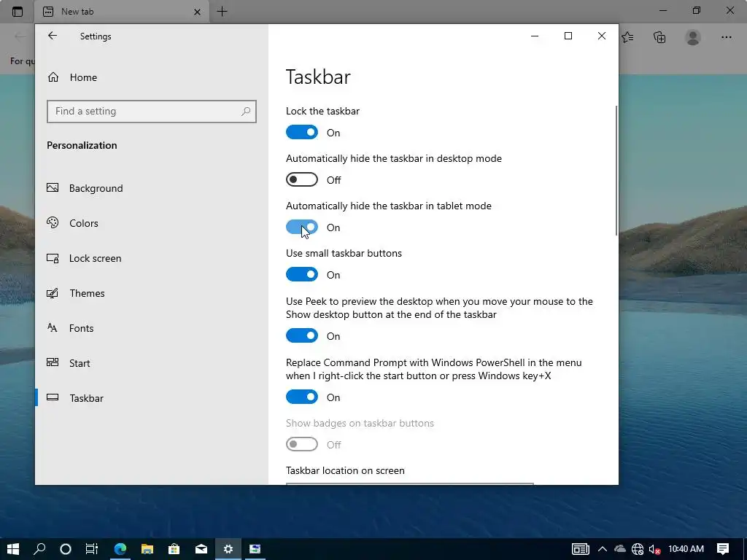
Task: Restore down the Edge browser window
Action: pos(697,10)
